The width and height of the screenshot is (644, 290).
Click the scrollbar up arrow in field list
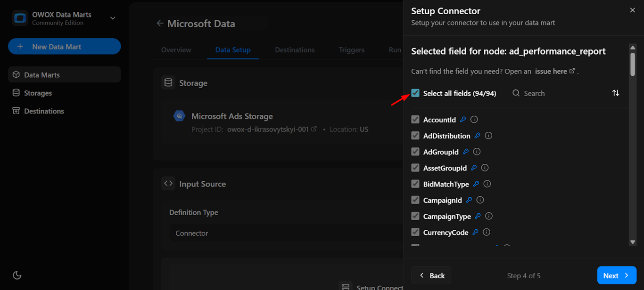[x=633, y=47]
